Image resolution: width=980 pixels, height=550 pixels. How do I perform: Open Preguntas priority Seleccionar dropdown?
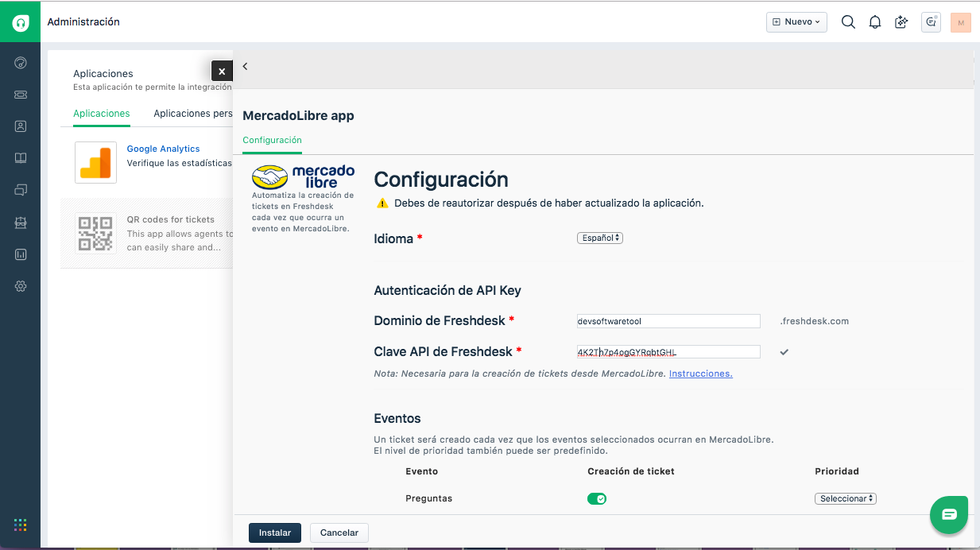pyautogui.click(x=846, y=498)
